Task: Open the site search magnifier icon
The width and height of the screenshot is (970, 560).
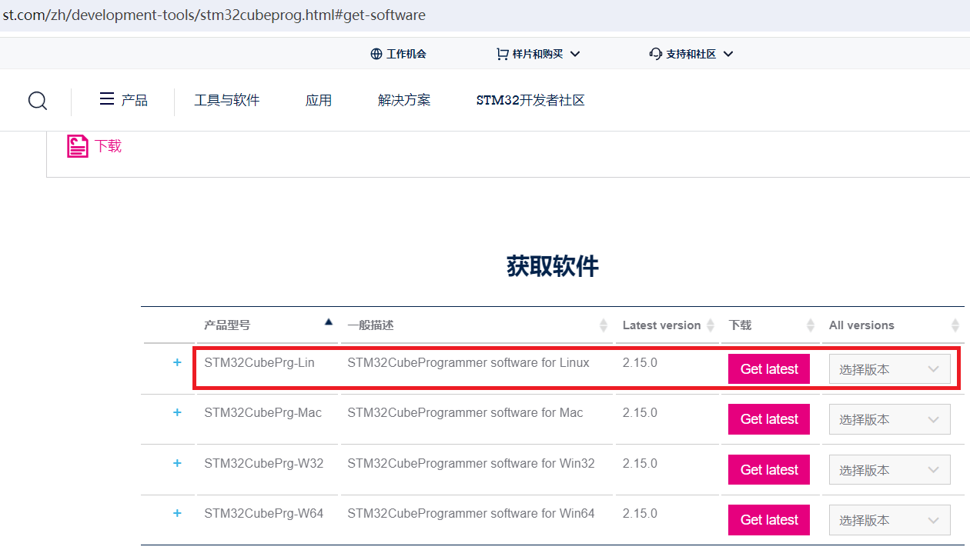Action: pos(38,101)
